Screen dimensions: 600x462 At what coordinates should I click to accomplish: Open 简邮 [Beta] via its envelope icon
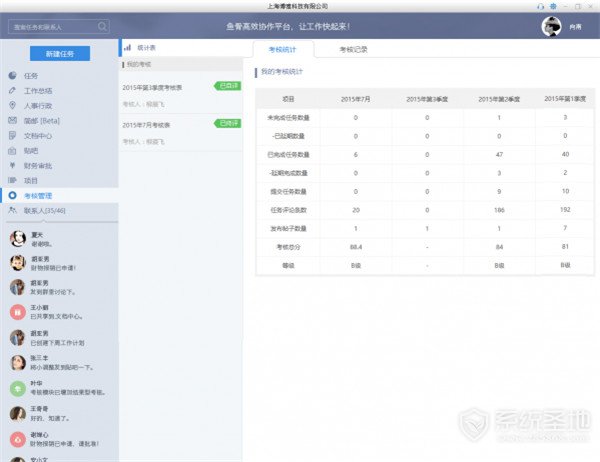13,120
